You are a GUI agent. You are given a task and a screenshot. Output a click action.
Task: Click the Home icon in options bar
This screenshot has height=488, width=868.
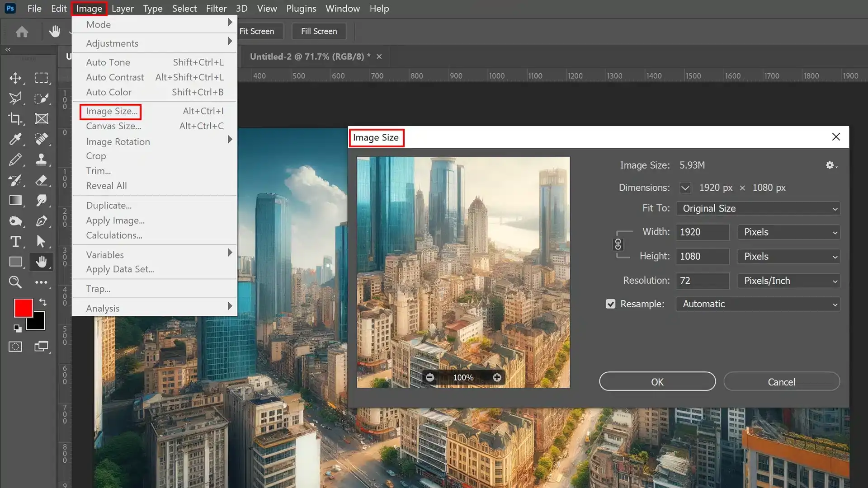(x=22, y=32)
